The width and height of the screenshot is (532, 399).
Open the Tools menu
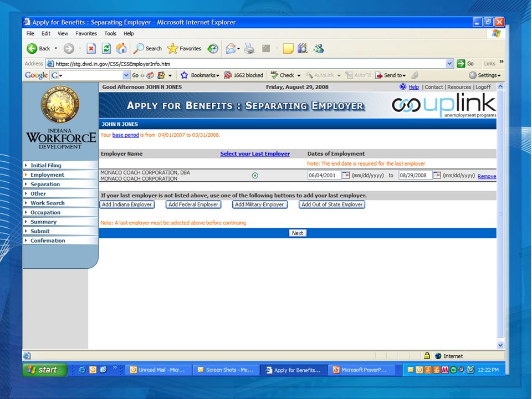[110, 34]
